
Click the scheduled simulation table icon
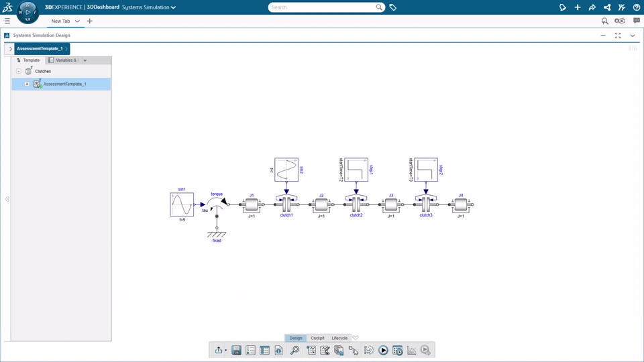397,350
